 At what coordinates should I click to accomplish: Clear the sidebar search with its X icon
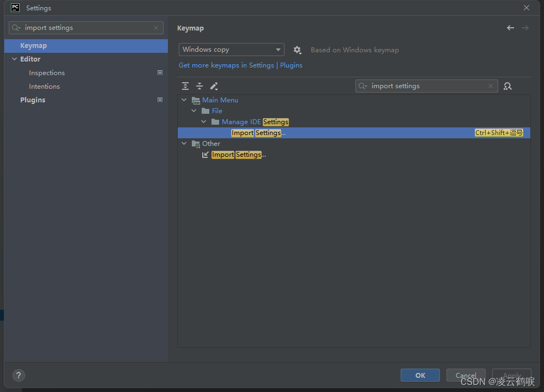pos(155,27)
